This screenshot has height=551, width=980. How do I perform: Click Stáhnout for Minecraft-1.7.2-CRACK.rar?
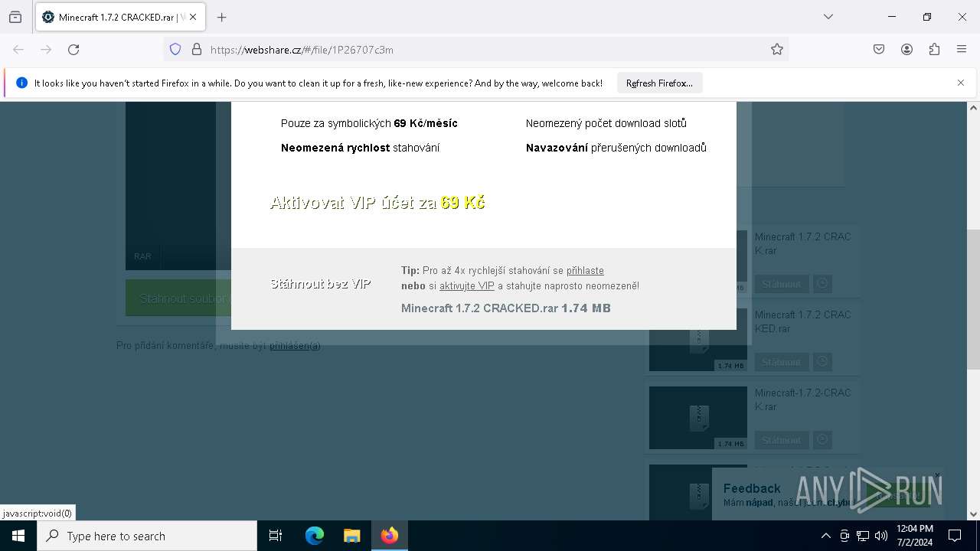(781, 440)
